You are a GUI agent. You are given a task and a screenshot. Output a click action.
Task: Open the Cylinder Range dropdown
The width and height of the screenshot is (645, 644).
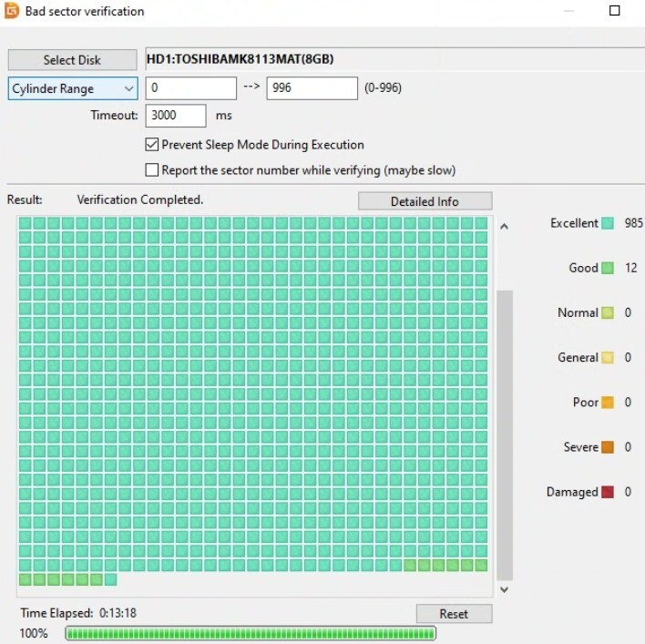(x=73, y=88)
